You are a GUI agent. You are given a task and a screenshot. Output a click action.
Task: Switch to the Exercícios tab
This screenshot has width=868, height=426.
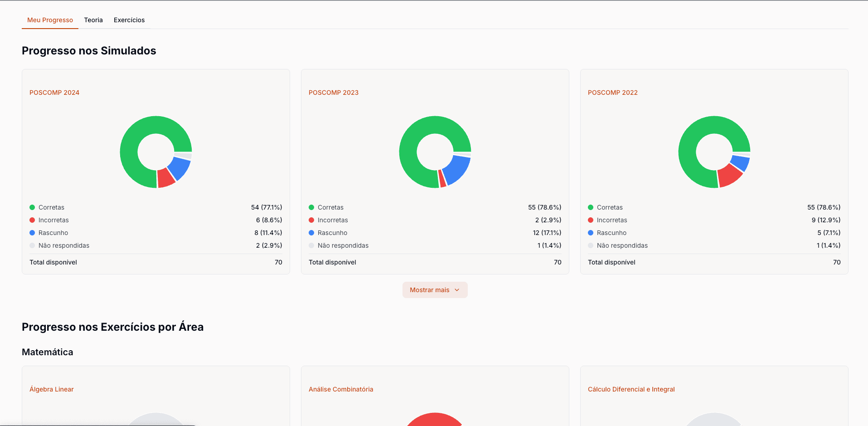129,20
